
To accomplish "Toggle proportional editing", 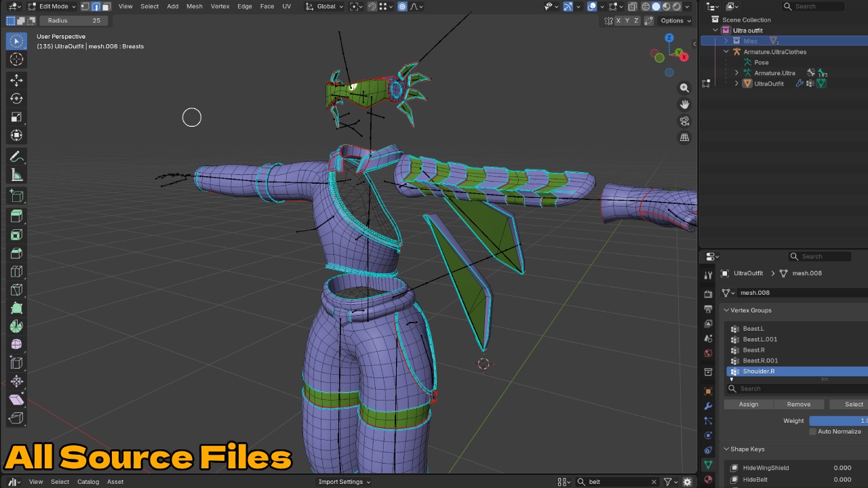I will point(403,6).
